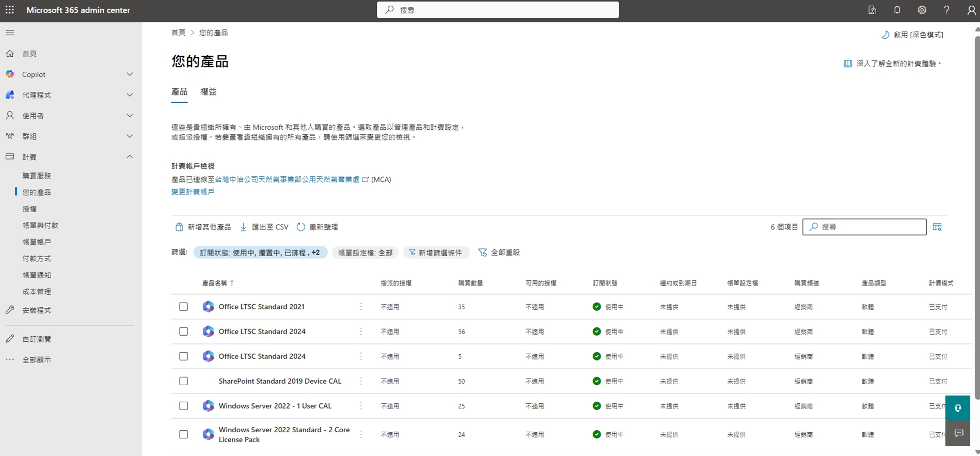This screenshot has height=456, width=980.
Task: Open the 帳單設定檔: 全部 filter pill
Action: pos(365,253)
